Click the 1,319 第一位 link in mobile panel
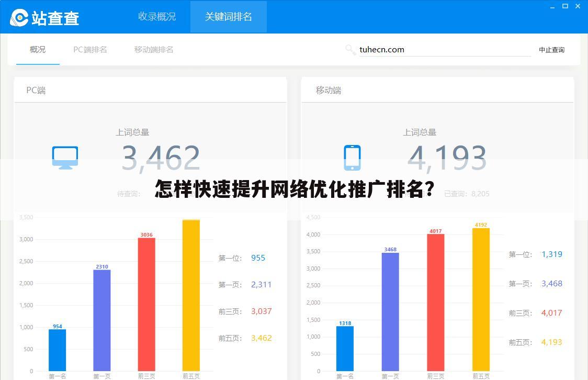This screenshot has width=588, height=380. 551,254
